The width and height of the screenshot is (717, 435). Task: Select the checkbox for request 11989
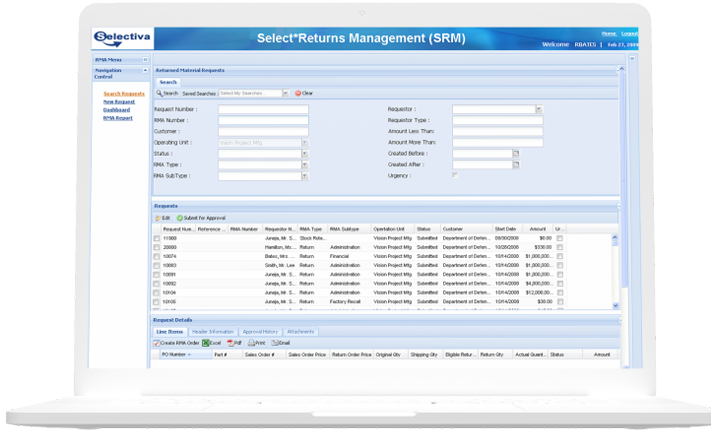click(x=156, y=239)
